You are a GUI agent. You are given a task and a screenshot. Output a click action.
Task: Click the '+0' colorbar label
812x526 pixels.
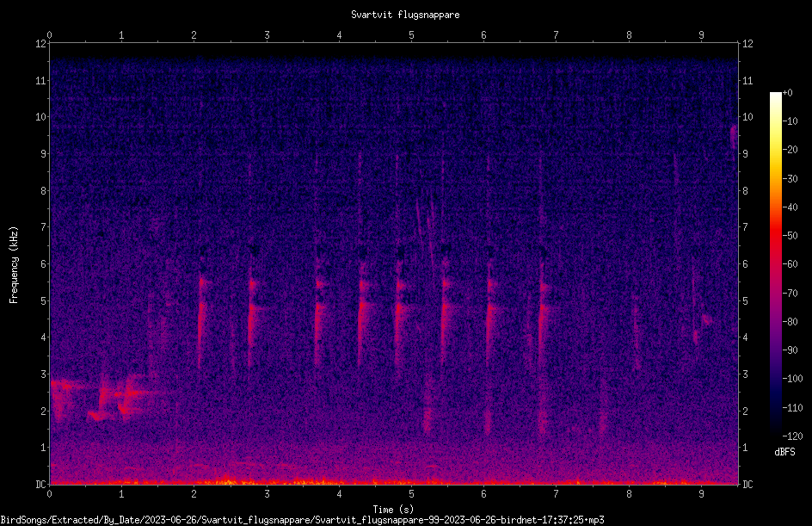click(x=787, y=92)
